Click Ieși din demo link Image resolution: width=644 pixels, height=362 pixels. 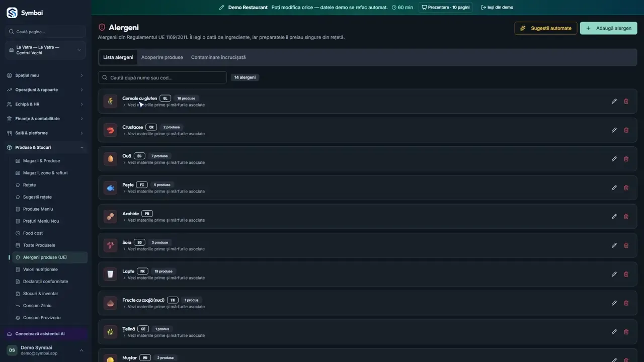(x=497, y=8)
